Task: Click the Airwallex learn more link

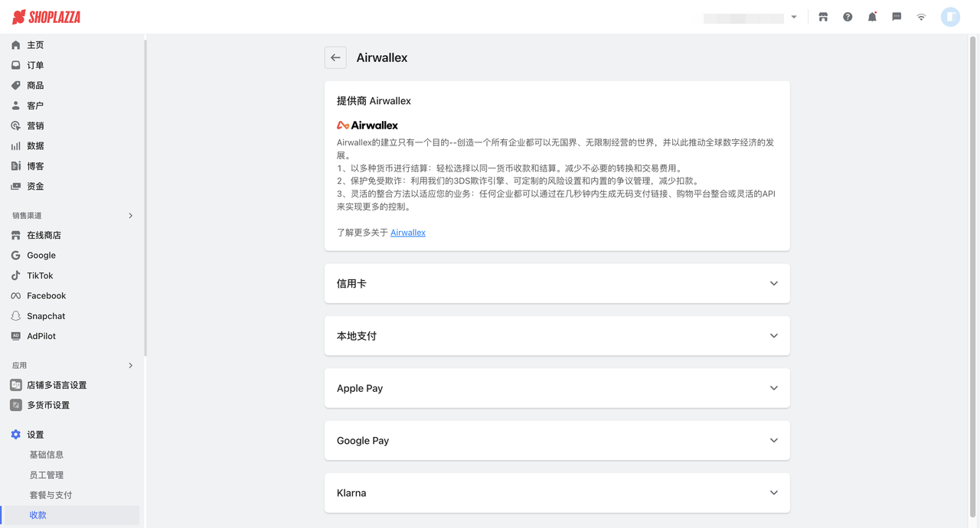Action: click(407, 233)
